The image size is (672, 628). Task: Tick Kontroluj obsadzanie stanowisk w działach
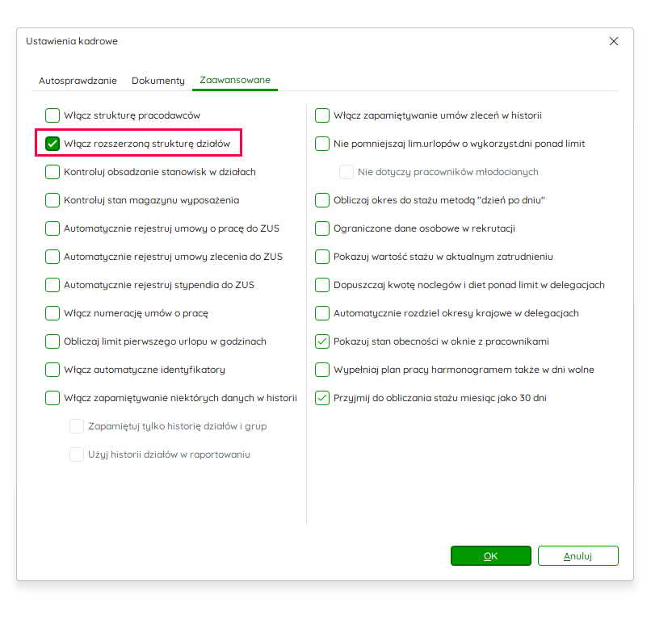[x=52, y=172]
